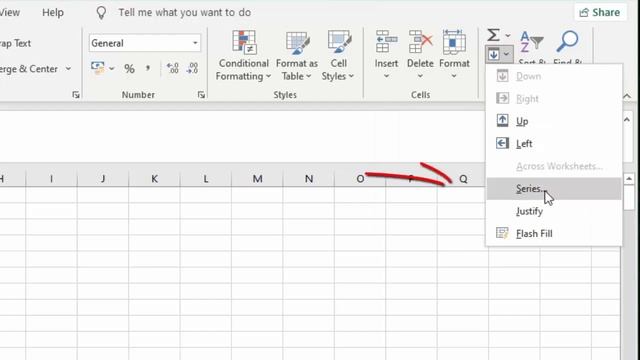Expand formula bar chevron

coord(627,120)
